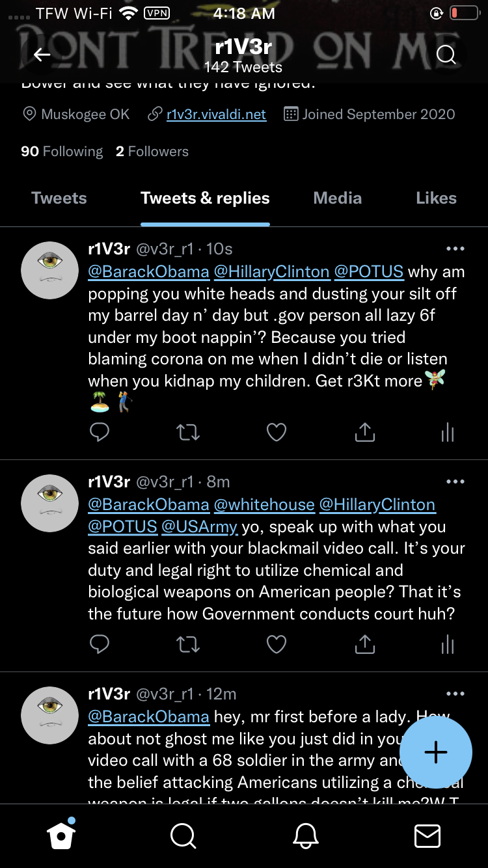Open Messages envelope in bottom bar
The height and width of the screenshot is (868, 488).
coord(427,835)
